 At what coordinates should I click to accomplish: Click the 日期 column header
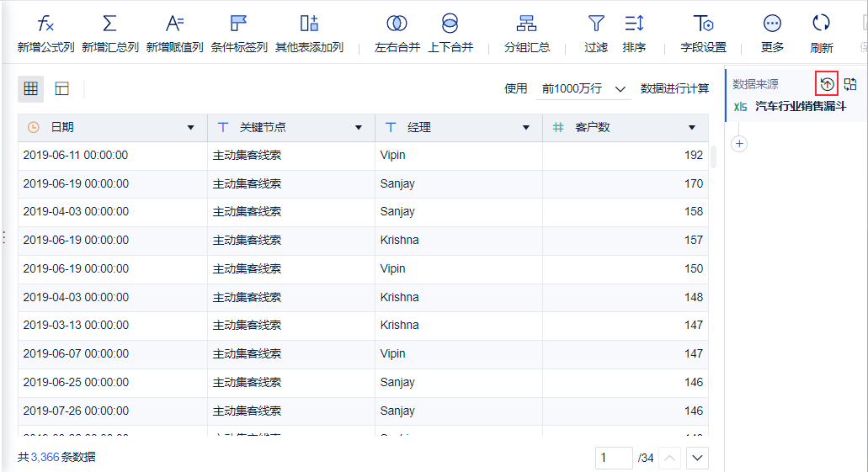click(x=112, y=128)
